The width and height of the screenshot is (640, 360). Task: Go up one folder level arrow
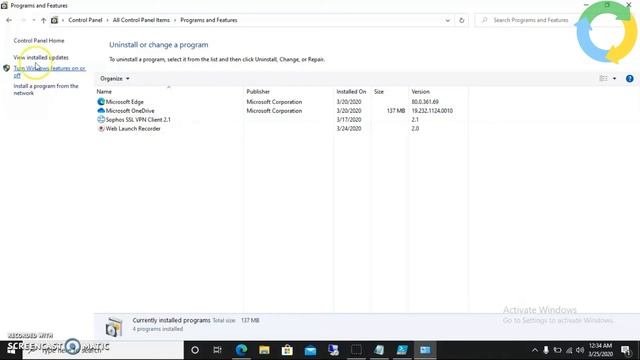43,20
